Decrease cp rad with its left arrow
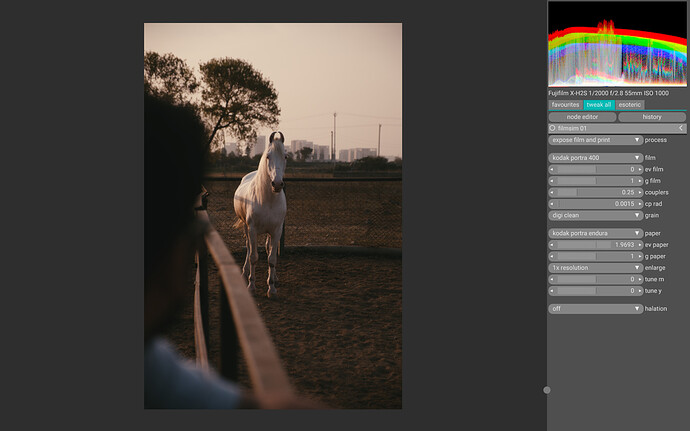The width and height of the screenshot is (690, 431). [552, 204]
